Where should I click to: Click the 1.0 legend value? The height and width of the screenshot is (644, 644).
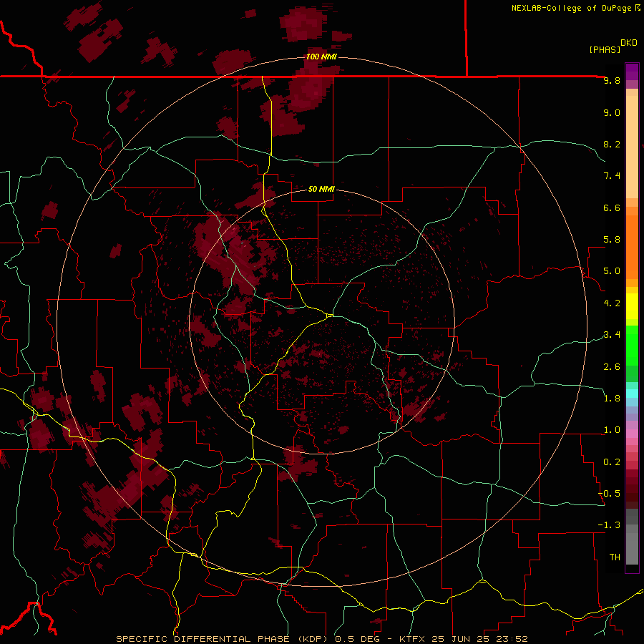point(612,430)
